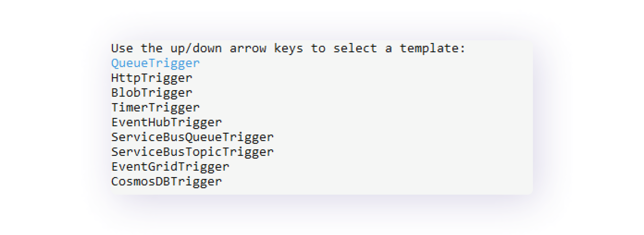The height and width of the screenshot is (235, 644).
Task: Click the word "arrow" in the prompt
Action: click(248, 48)
